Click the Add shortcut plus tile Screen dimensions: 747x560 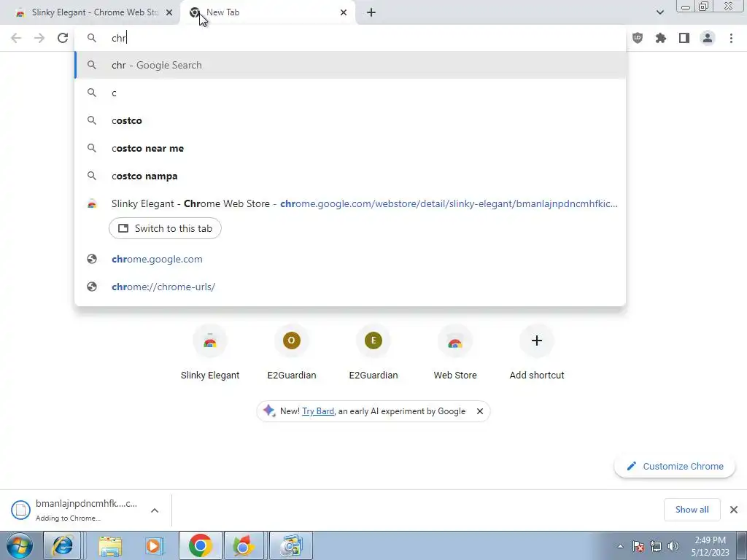click(537, 353)
